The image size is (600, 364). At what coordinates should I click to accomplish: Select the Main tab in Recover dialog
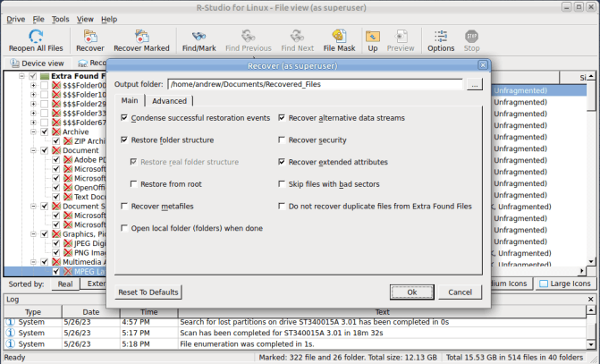pyautogui.click(x=130, y=100)
